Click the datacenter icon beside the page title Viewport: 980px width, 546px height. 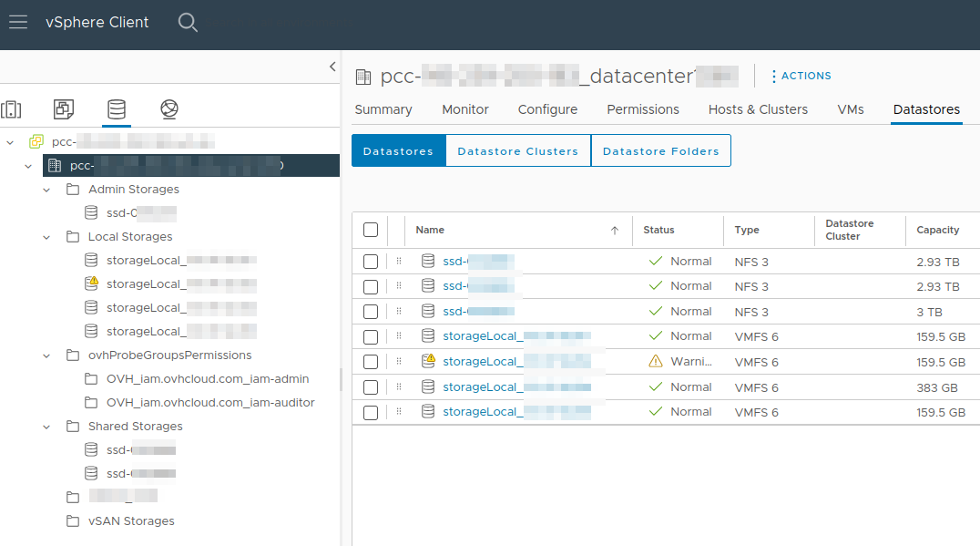[x=362, y=76]
